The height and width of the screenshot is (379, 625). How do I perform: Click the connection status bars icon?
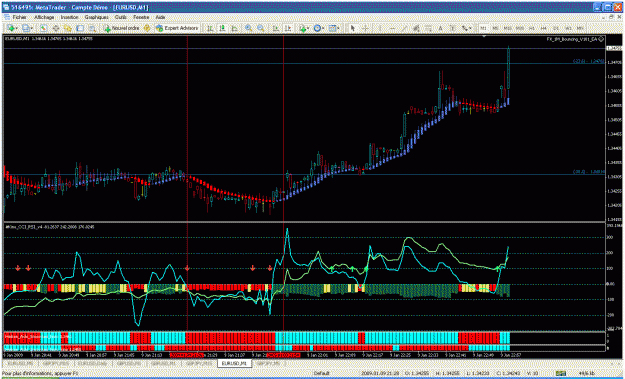point(561,373)
